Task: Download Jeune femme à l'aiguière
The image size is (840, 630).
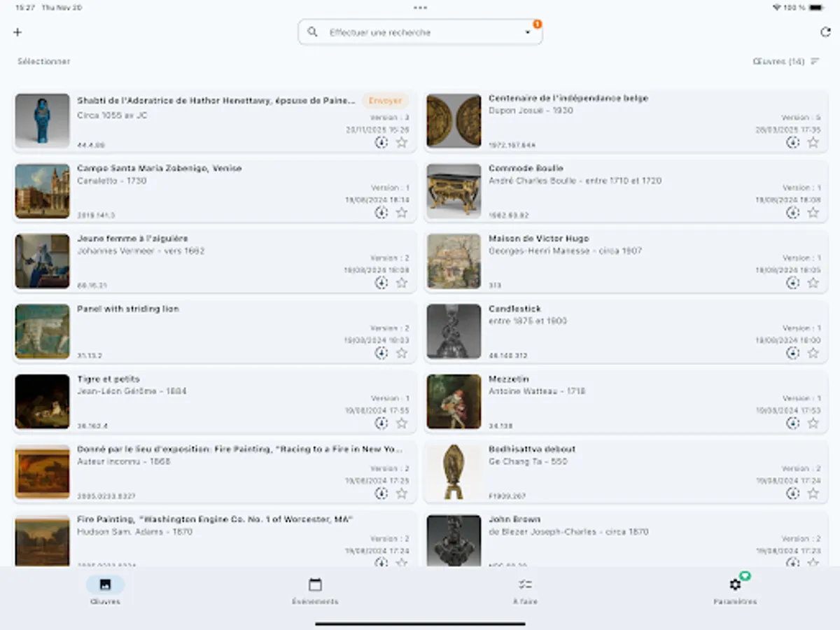Action: (x=381, y=283)
